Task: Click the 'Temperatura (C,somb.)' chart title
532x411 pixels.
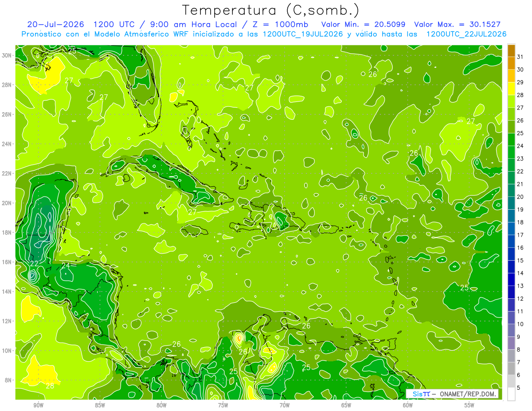Action: click(x=271, y=11)
